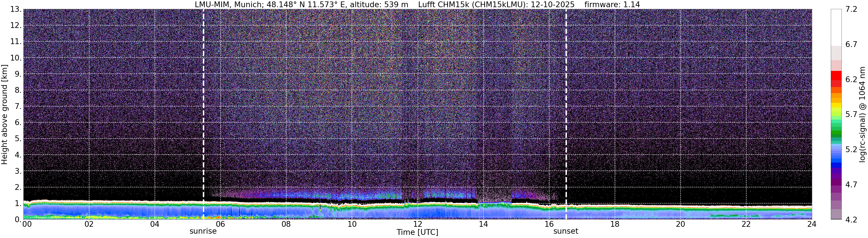This screenshot has width=868, height=238.
Task: Click the x-axis tick label 18
Action: tap(614, 224)
